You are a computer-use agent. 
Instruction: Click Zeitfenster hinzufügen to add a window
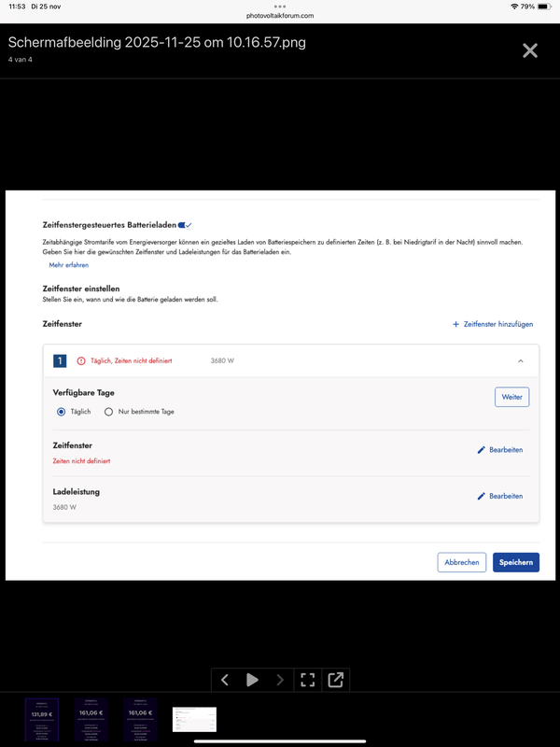coord(495,324)
